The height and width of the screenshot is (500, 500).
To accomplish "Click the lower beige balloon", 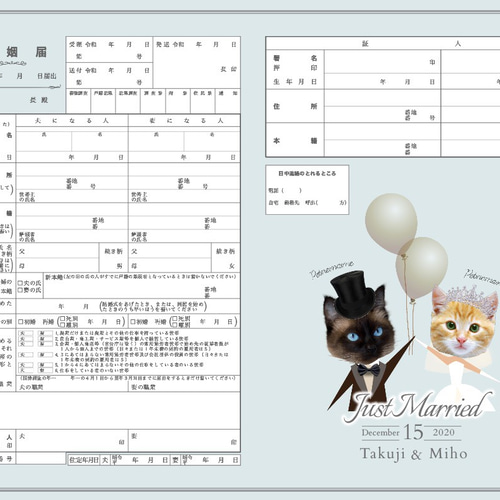I will coord(422,268).
